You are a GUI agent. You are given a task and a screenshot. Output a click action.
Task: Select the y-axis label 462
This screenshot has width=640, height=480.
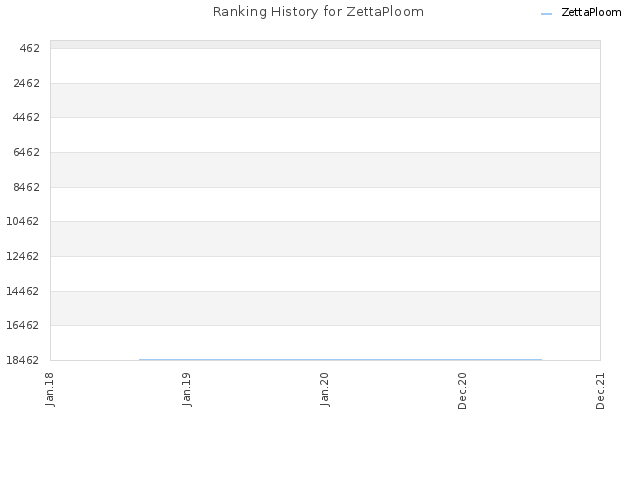30,49
